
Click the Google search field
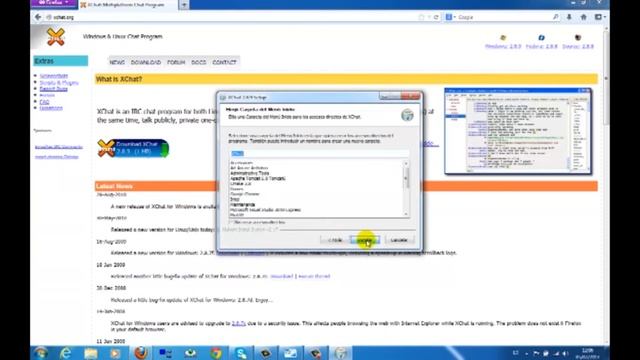tap(504, 17)
